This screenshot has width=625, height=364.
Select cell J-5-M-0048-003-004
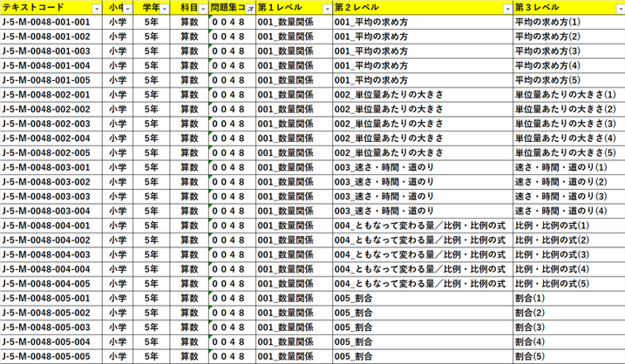point(51,211)
